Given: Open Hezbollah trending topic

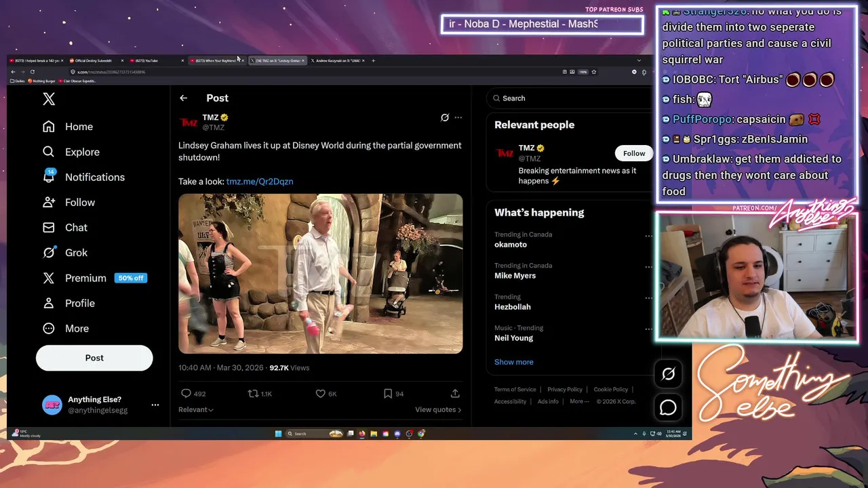Looking at the screenshot, I should coord(513,307).
